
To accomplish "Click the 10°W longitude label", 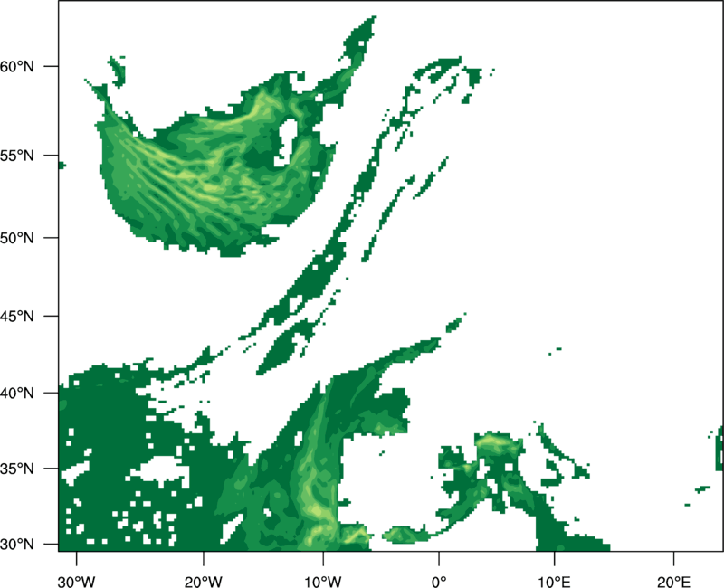I will pyautogui.click(x=323, y=582).
